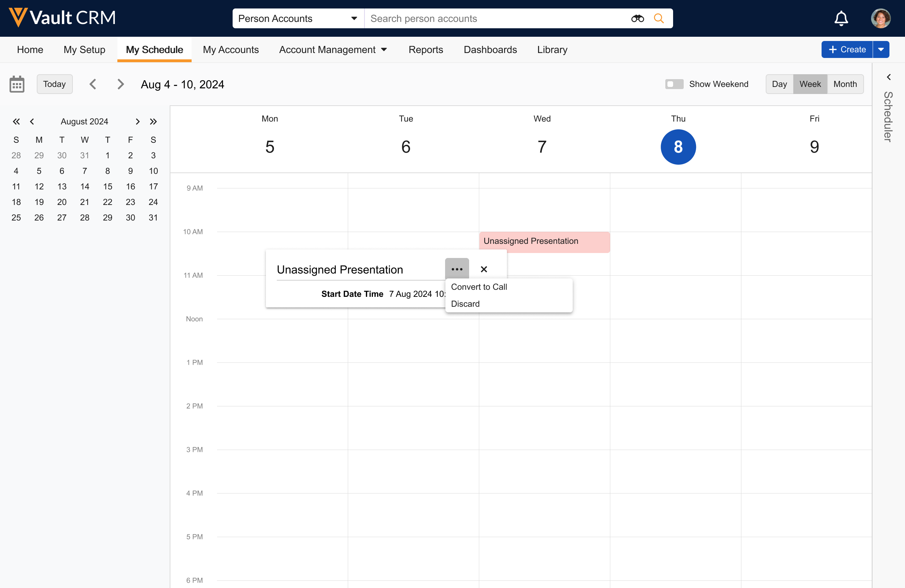Viewport: 905px width, 588px height.
Task: Click the Create button
Action: pos(847,49)
